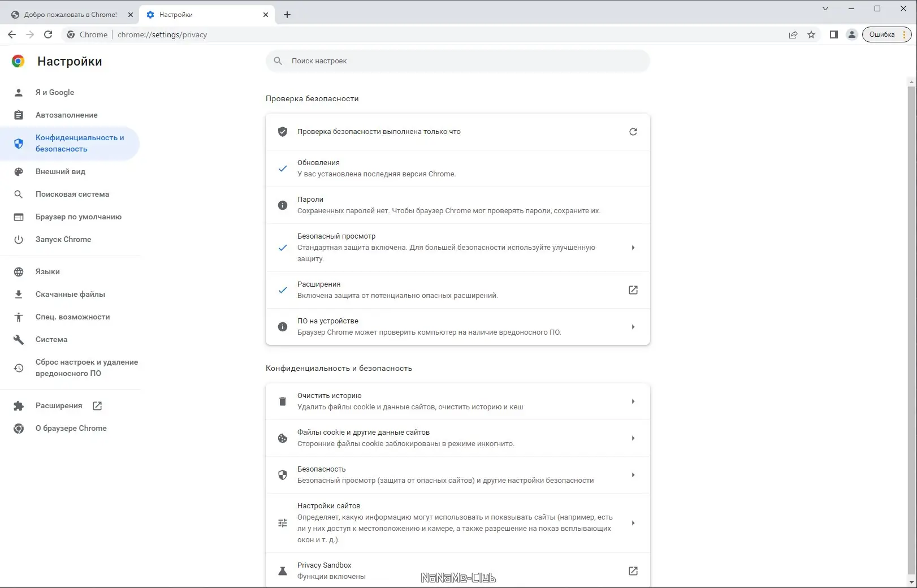Click the bookmark star icon
This screenshot has height=588, width=917.
(x=811, y=34)
